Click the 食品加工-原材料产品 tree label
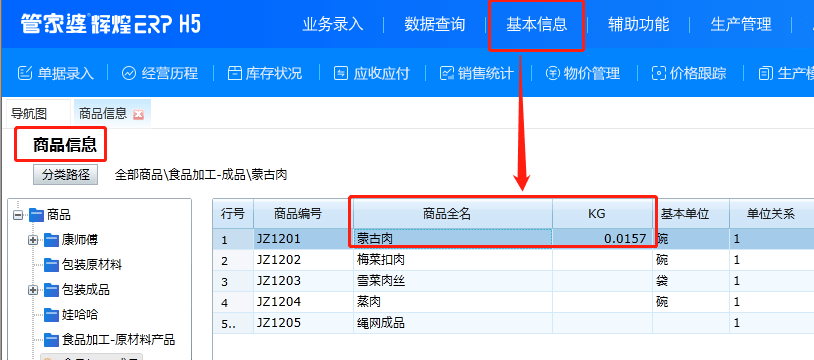Screen dimensions: 814x360 point(118,340)
